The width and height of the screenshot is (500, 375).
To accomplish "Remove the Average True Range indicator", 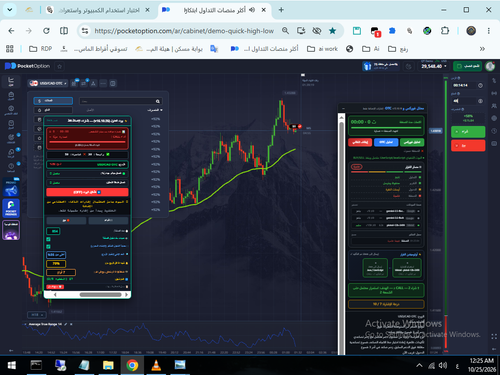I will coord(71,324).
